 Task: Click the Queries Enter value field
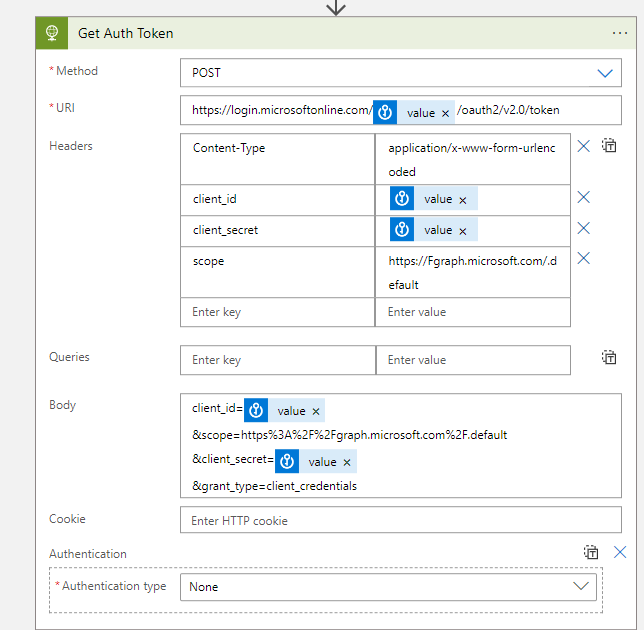473,360
